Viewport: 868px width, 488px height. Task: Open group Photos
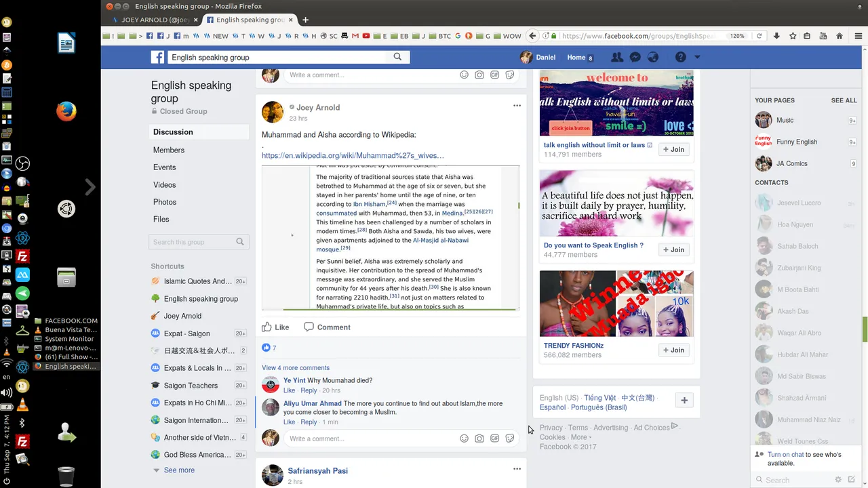pos(165,202)
